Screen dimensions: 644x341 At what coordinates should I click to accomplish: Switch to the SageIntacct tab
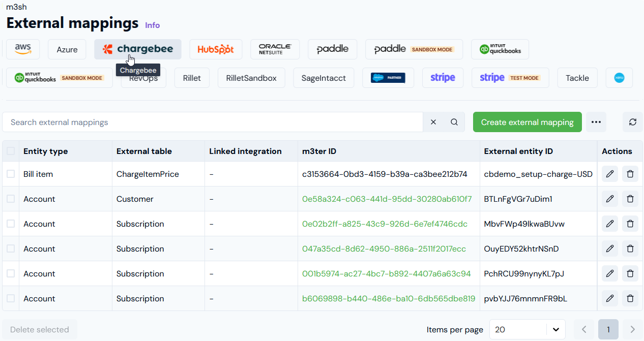tap(324, 78)
